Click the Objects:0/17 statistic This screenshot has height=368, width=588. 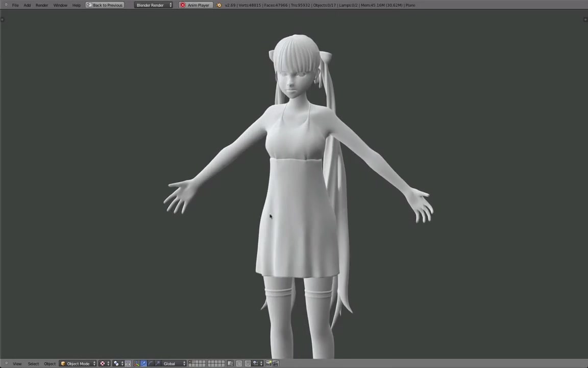point(325,5)
